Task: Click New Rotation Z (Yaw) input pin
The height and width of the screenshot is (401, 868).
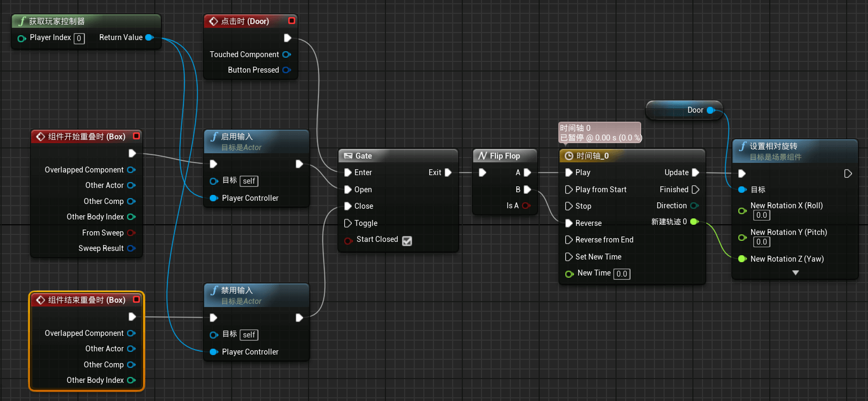Action: tap(743, 259)
